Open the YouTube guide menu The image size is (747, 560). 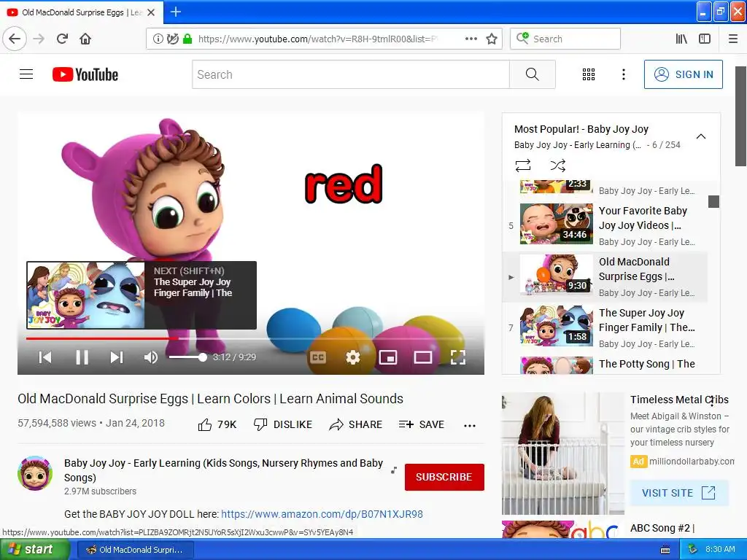pos(26,74)
